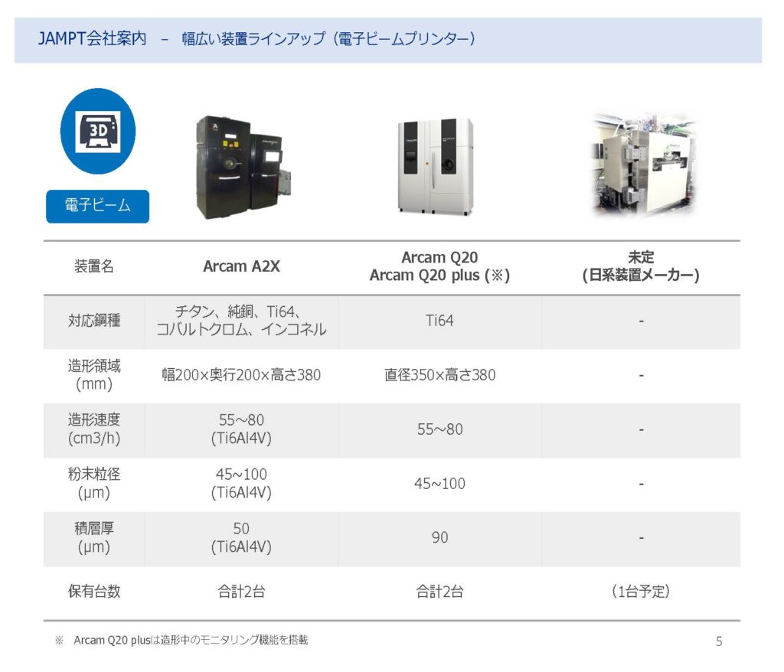
Task: Select the white Arcam Q20 machine photo
Action: pos(435,166)
